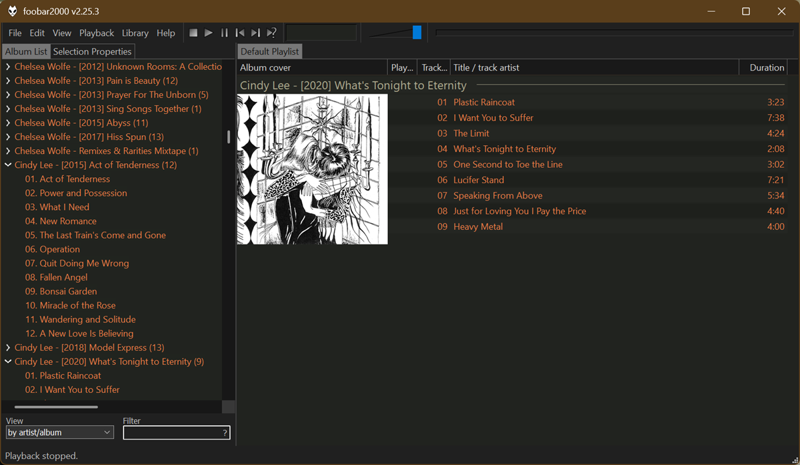Select 08. Fallen Angel in tree
Viewport: 800px width, 465px height.
(x=56, y=277)
